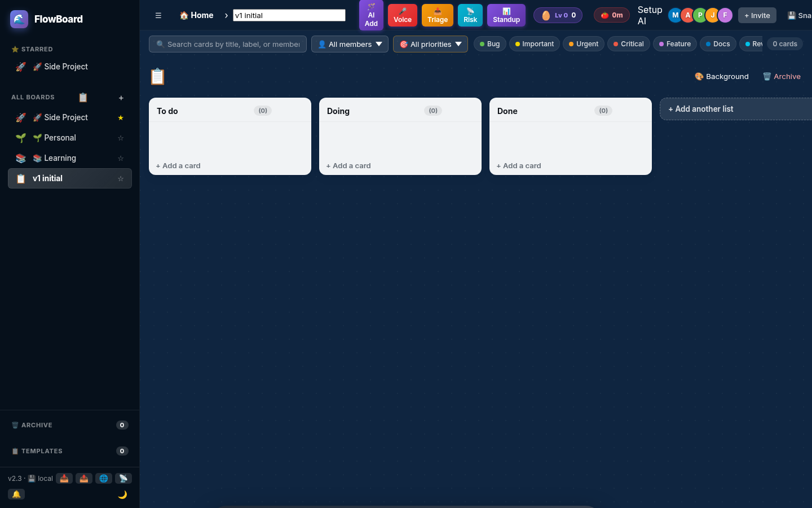
Task: Toggle the Important label filter
Action: 535,44
